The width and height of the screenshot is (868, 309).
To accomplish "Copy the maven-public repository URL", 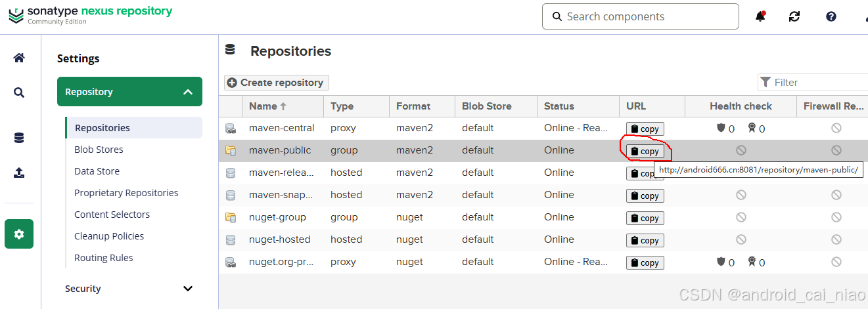I will click(645, 152).
